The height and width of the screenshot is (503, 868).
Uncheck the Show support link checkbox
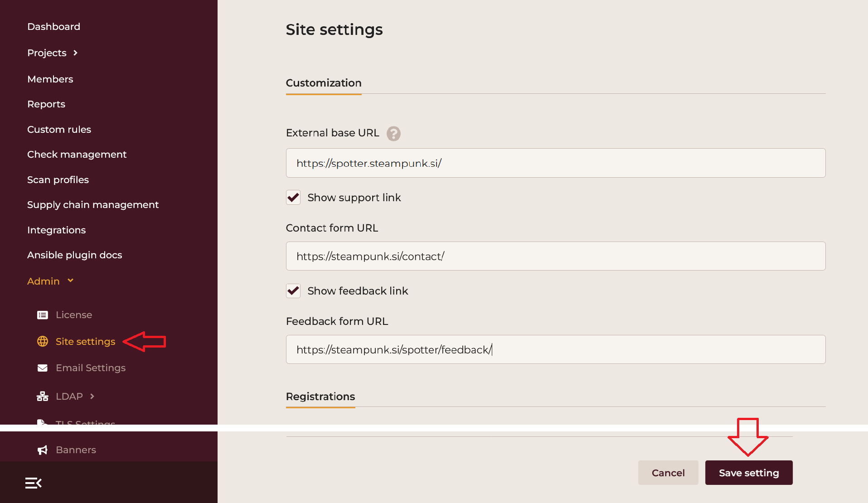pos(293,198)
